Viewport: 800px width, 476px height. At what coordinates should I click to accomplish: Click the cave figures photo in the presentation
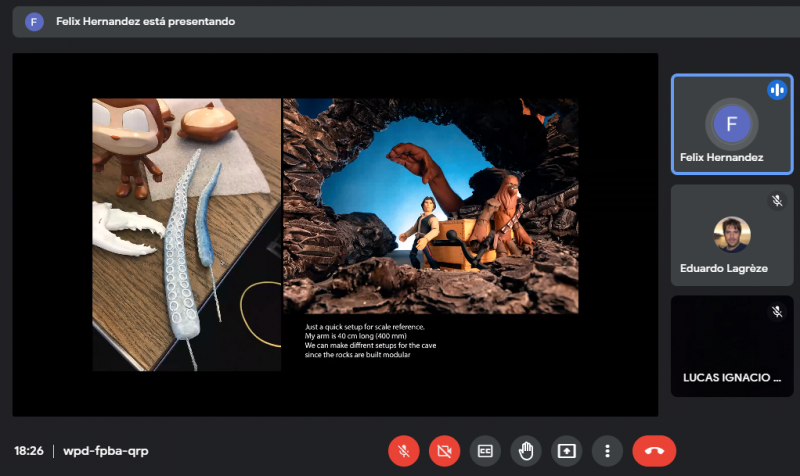tap(431, 206)
